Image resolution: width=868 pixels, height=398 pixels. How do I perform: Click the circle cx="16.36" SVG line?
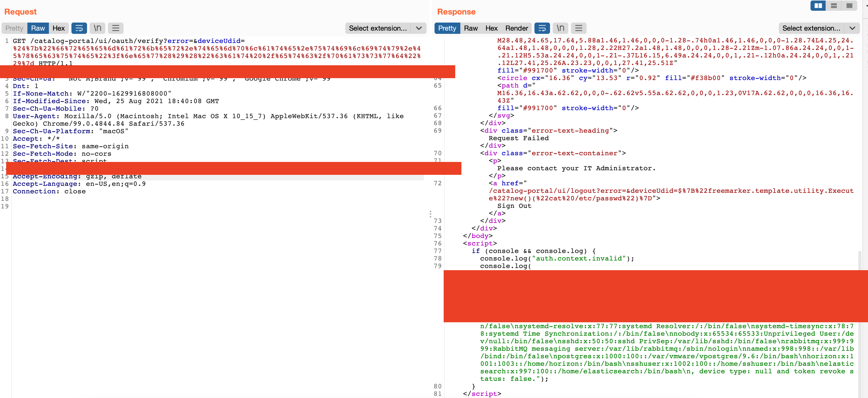pos(652,78)
